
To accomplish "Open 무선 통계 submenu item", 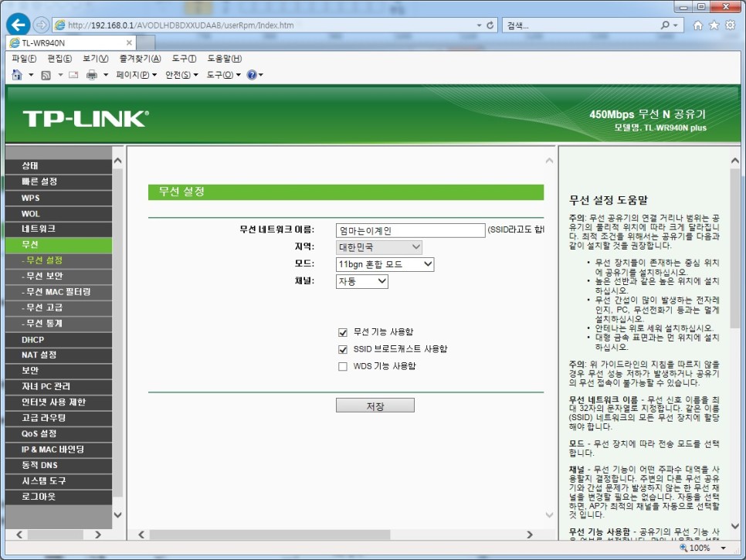I will point(59,324).
